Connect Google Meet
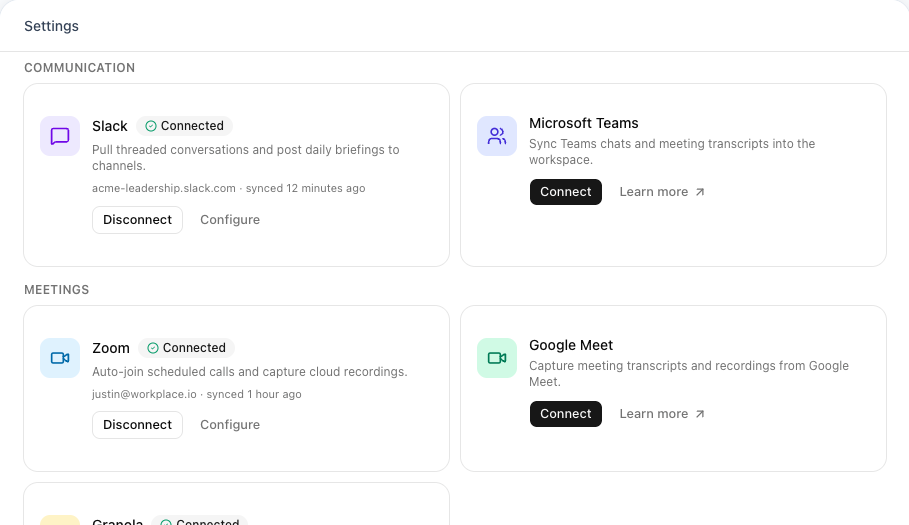Screen dimensions: 909x525 pyautogui.click(x=566, y=414)
